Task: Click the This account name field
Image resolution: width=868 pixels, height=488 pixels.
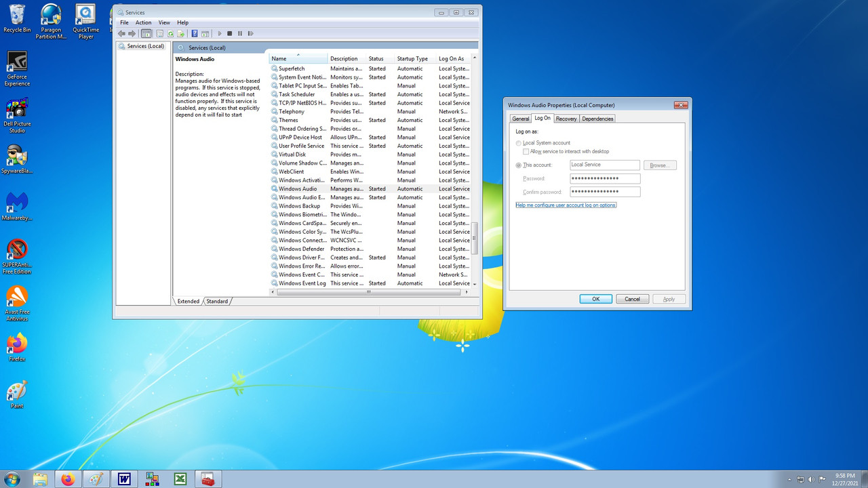Action: (x=605, y=165)
